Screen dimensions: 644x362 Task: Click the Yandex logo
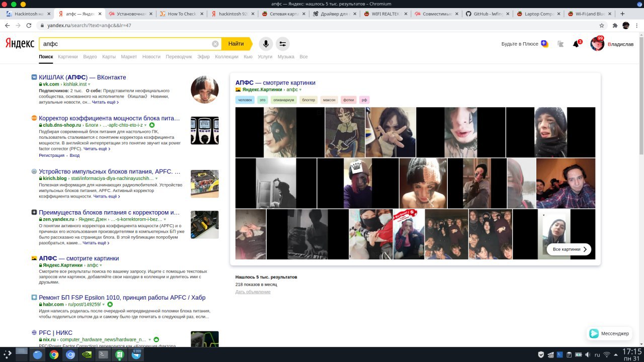click(x=20, y=44)
